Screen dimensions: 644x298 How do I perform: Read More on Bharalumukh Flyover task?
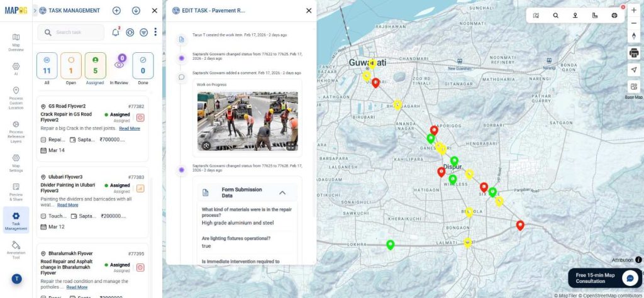tap(77, 287)
